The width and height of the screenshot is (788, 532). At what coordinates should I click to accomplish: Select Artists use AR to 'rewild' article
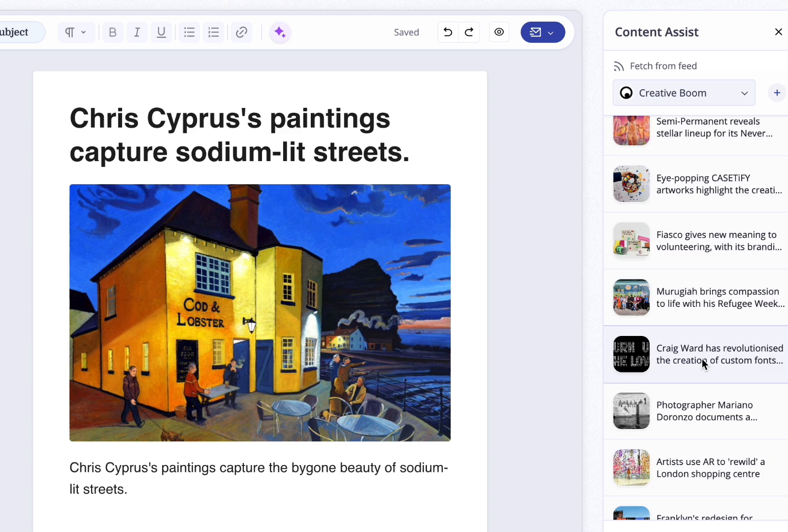pyautogui.click(x=696, y=467)
